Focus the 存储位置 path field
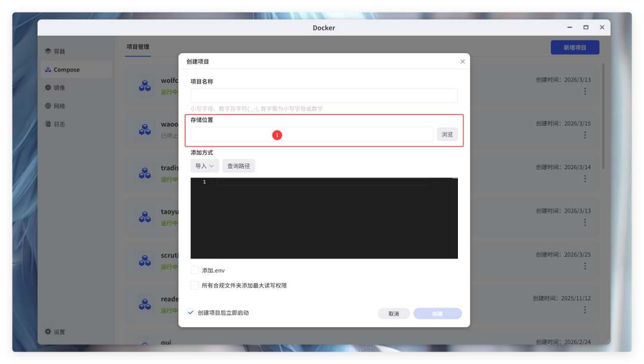The image size is (644, 364). click(x=312, y=134)
